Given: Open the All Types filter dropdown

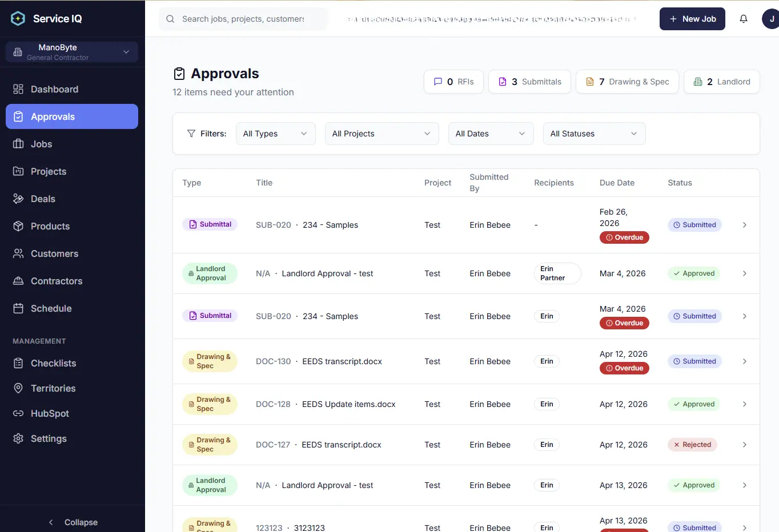Looking at the screenshot, I should coord(275,134).
